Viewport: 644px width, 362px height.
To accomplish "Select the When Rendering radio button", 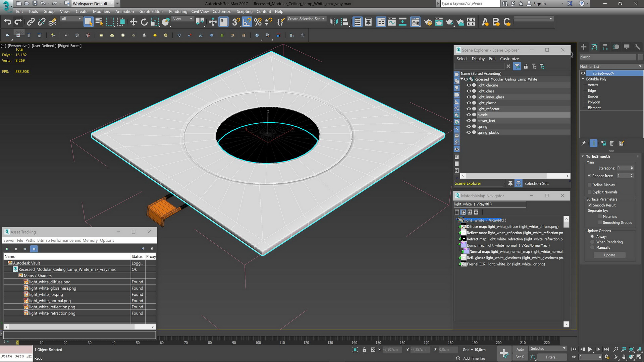I will [592, 242].
